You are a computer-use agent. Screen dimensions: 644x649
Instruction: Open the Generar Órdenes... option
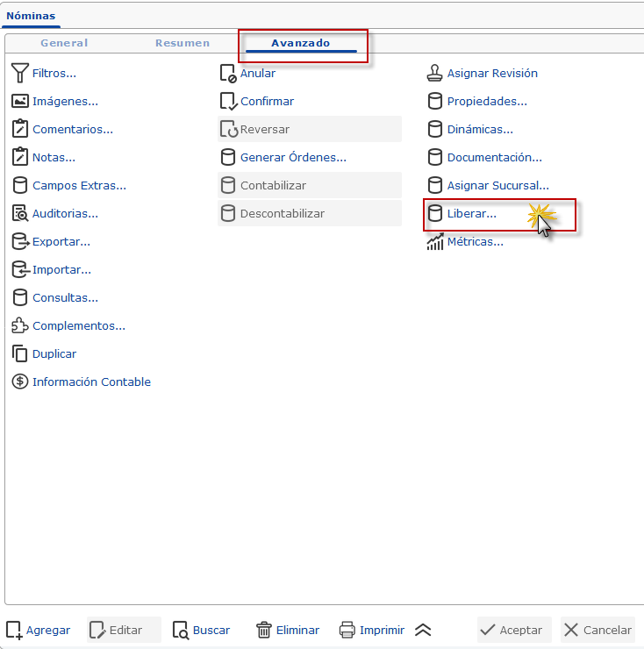pos(293,157)
